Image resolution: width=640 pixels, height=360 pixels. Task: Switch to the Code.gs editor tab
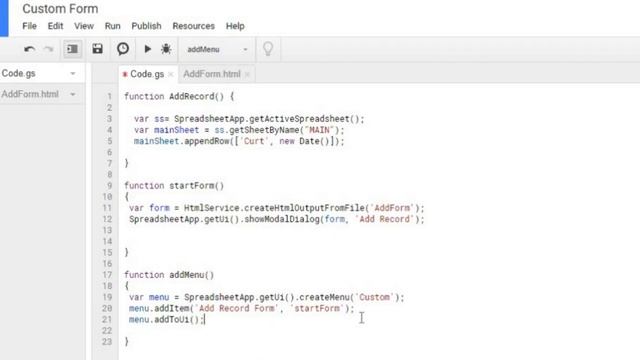click(x=147, y=74)
